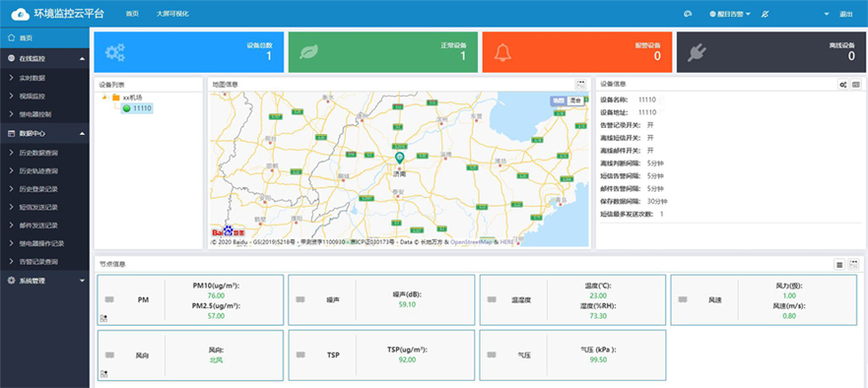Viewport: 868px width, 388px height.
Task: Open 大屏可视化 in top navigation
Action: pyautogui.click(x=172, y=14)
